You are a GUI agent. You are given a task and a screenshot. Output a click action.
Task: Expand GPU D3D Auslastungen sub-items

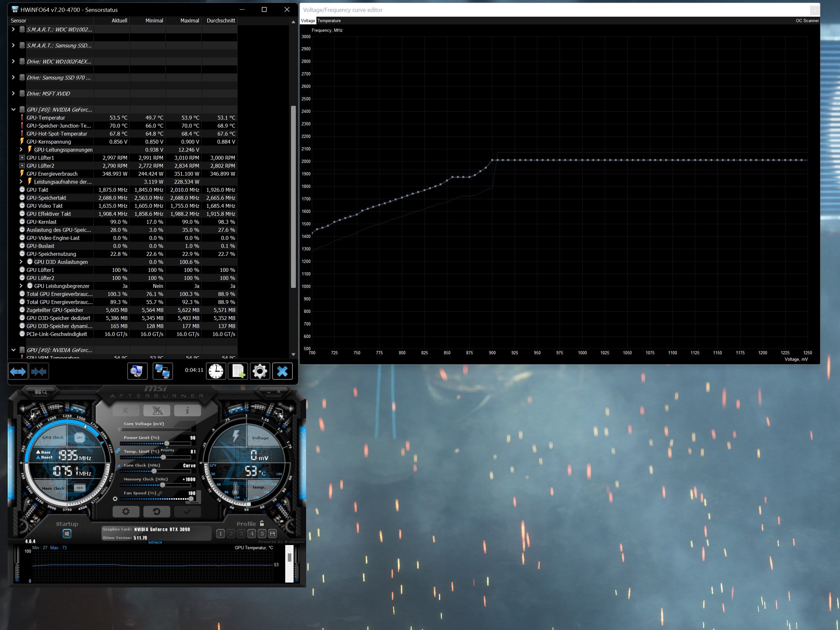click(x=21, y=262)
